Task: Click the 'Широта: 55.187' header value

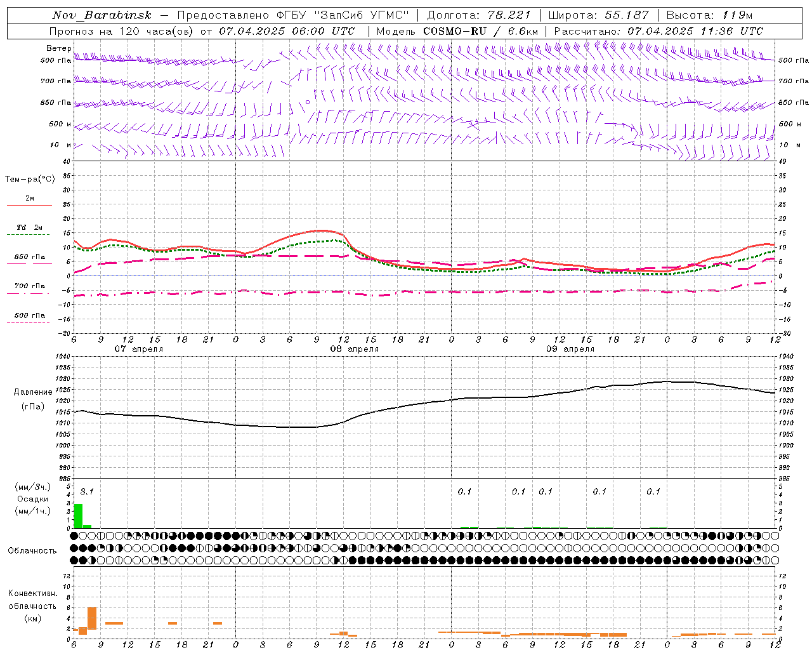Action: pos(598,15)
